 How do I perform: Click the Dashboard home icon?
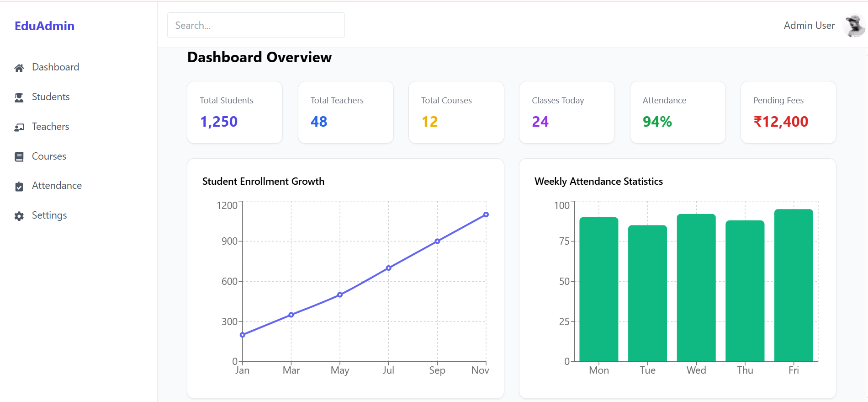coord(19,68)
